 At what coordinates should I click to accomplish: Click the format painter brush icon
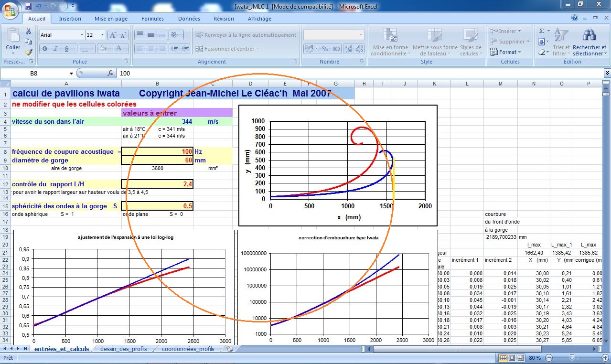(29, 52)
